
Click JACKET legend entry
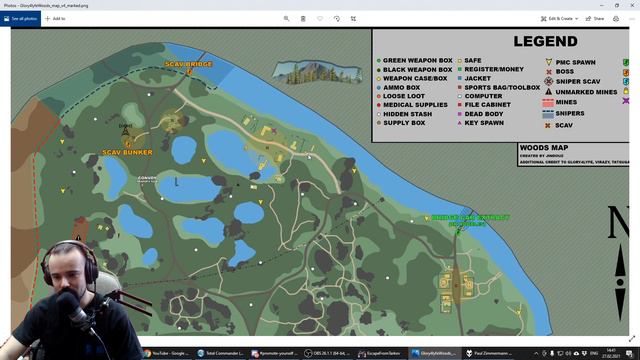(474, 78)
